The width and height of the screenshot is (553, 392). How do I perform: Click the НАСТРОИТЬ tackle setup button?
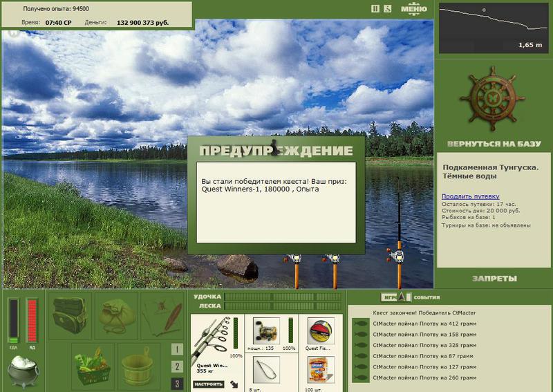click(x=209, y=384)
